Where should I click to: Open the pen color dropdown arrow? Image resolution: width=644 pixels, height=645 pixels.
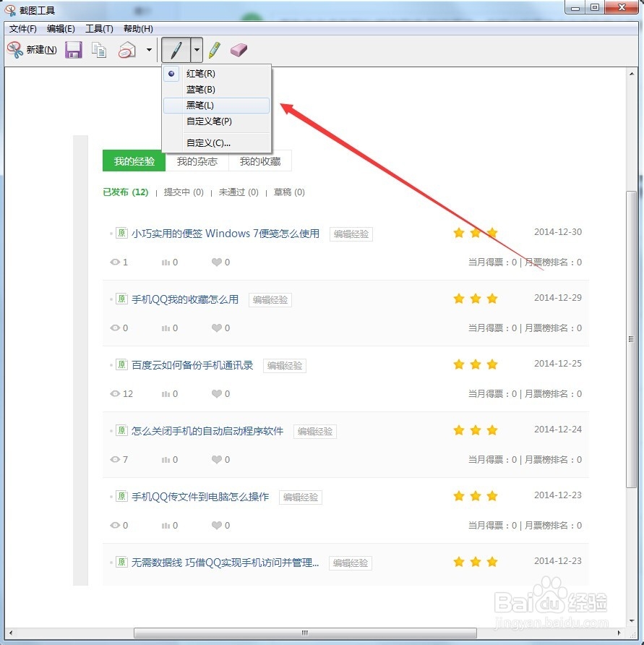pyautogui.click(x=197, y=50)
